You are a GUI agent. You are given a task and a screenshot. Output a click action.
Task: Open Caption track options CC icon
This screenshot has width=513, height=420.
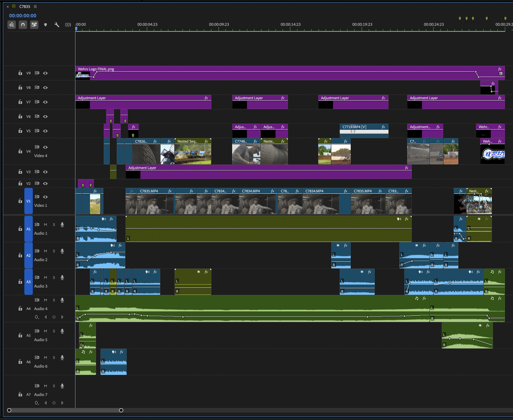68,25
